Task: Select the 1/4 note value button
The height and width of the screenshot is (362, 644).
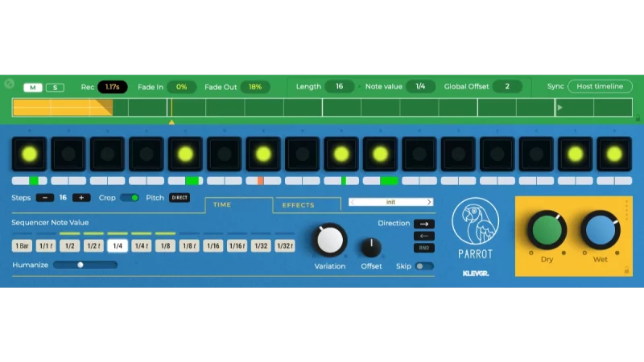Action: pos(117,246)
